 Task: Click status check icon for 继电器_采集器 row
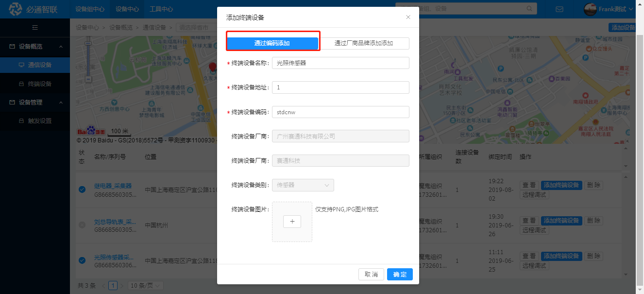pos(82,190)
